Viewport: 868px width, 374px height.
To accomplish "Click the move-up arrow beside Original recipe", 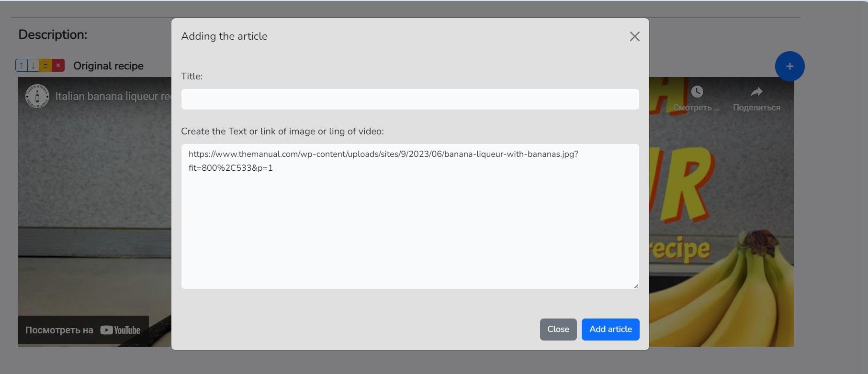I will (x=22, y=66).
